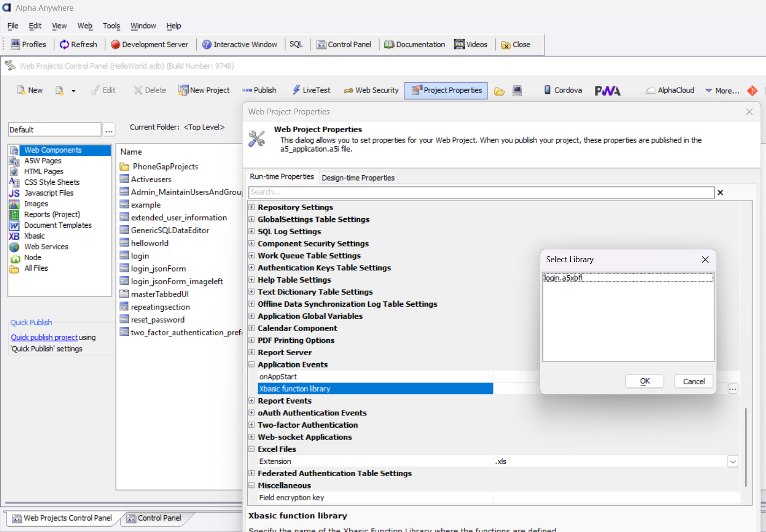The height and width of the screenshot is (532, 766).
Task: Select A5W Pages in sidebar
Action: [x=42, y=161]
